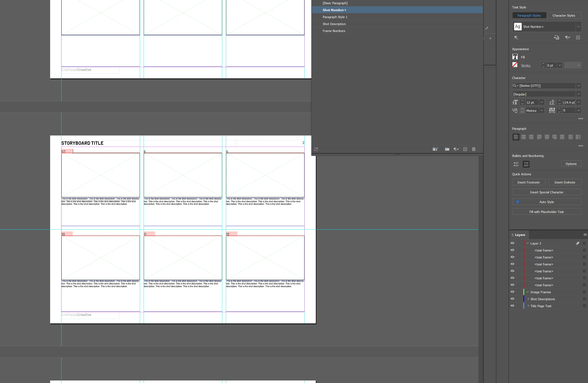Click trash icon in paragraph styles panel
The height and width of the screenshot is (383, 588).
(474, 149)
